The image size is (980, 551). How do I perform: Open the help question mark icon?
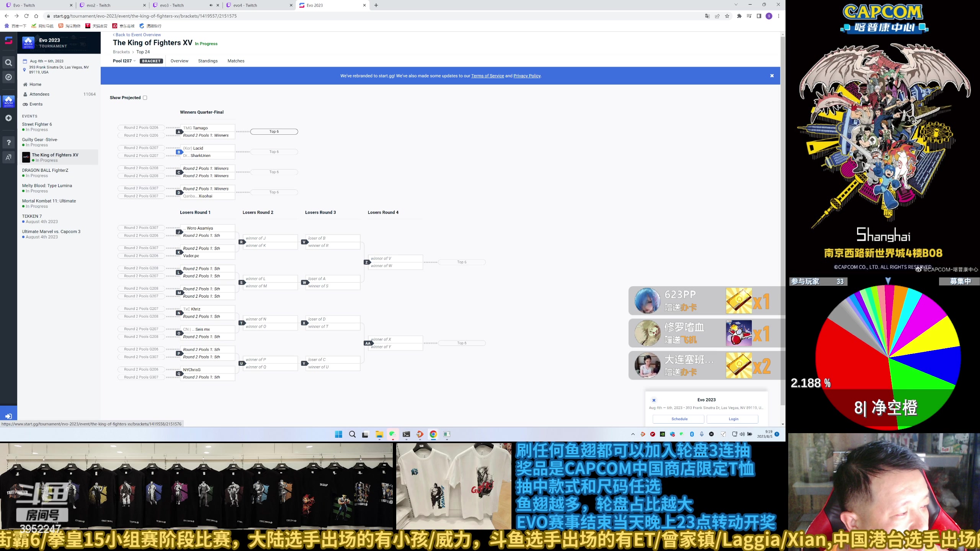point(8,142)
